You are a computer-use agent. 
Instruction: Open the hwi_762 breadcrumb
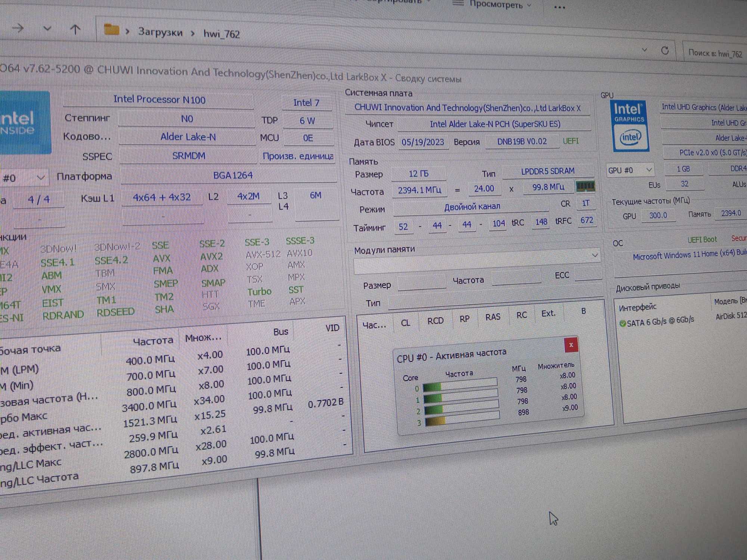coord(221,34)
